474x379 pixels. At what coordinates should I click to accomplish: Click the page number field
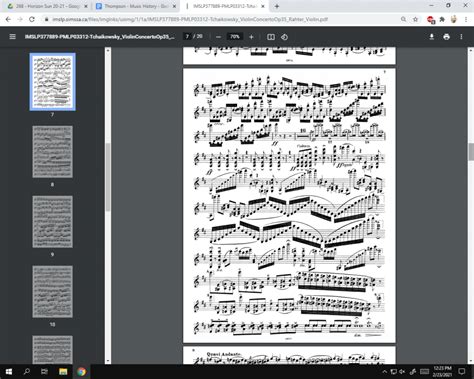[187, 36]
